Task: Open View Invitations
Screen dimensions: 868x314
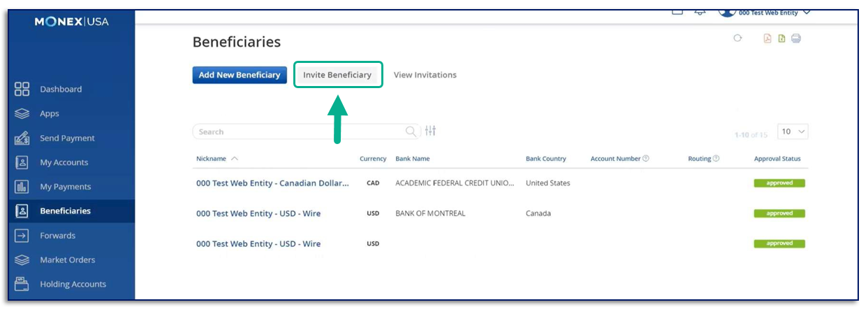Action: [425, 75]
